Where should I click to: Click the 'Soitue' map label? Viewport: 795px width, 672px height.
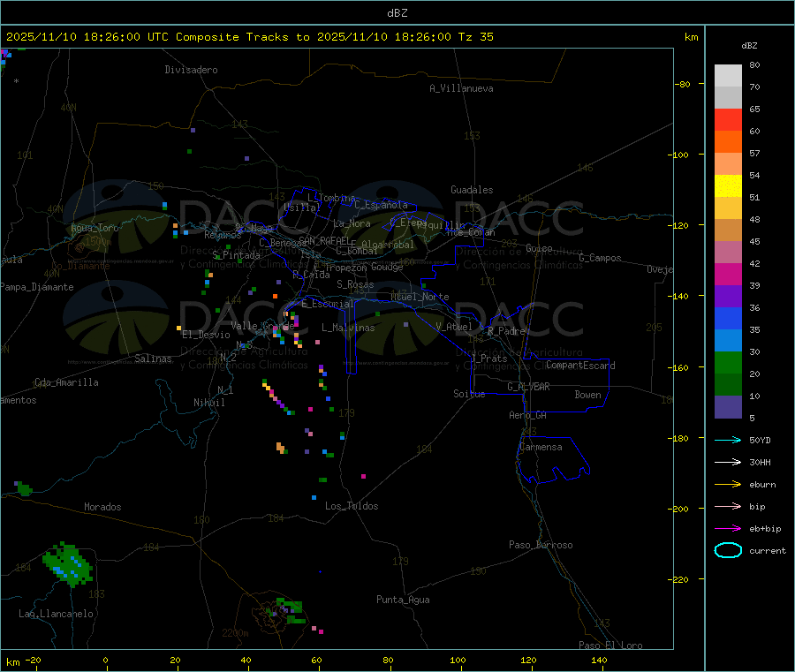(x=469, y=394)
